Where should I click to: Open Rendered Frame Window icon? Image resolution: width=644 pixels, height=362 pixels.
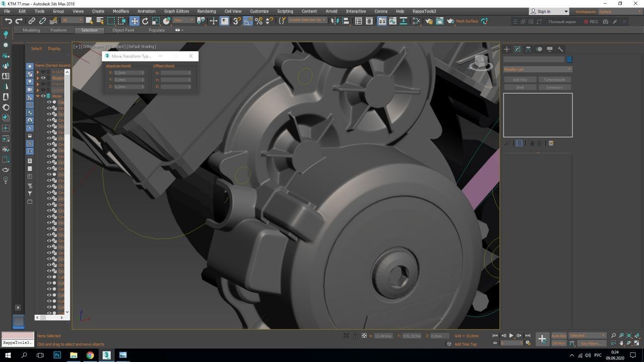tap(440, 21)
